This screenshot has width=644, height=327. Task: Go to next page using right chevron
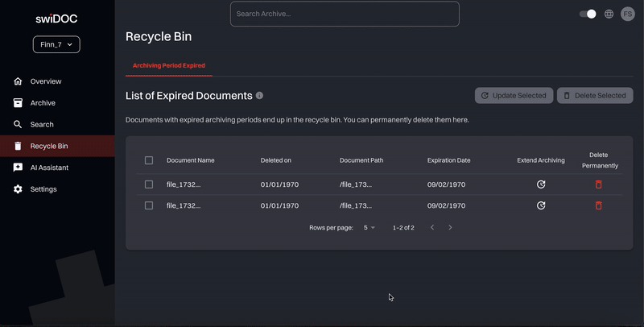point(450,228)
